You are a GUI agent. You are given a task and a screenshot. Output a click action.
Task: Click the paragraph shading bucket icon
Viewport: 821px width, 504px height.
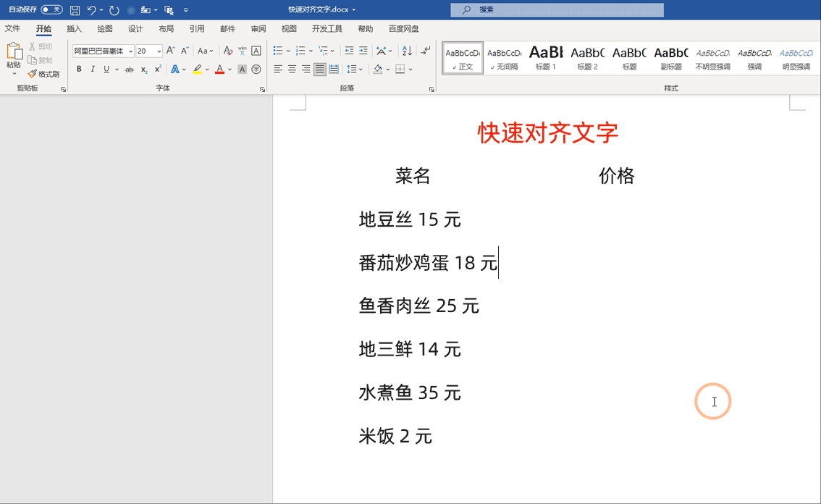pyautogui.click(x=377, y=70)
